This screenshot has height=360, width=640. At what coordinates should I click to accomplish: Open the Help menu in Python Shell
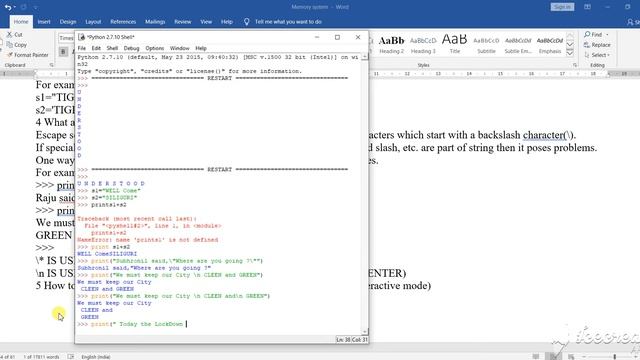coord(201,48)
